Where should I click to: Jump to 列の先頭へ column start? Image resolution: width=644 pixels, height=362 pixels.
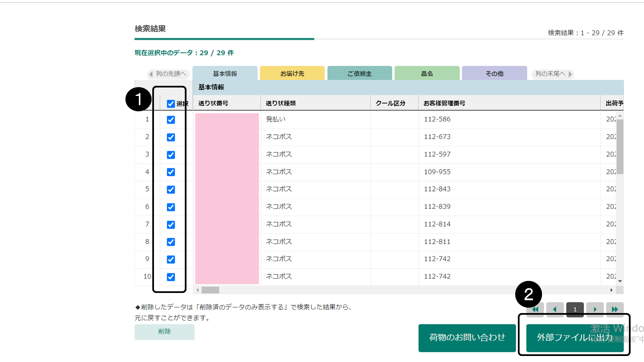pyautogui.click(x=168, y=74)
